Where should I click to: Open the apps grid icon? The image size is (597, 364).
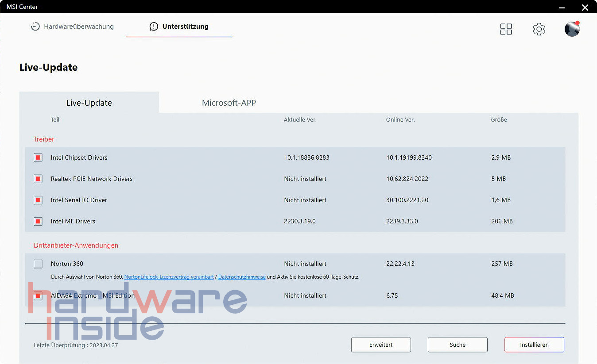tap(506, 29)
